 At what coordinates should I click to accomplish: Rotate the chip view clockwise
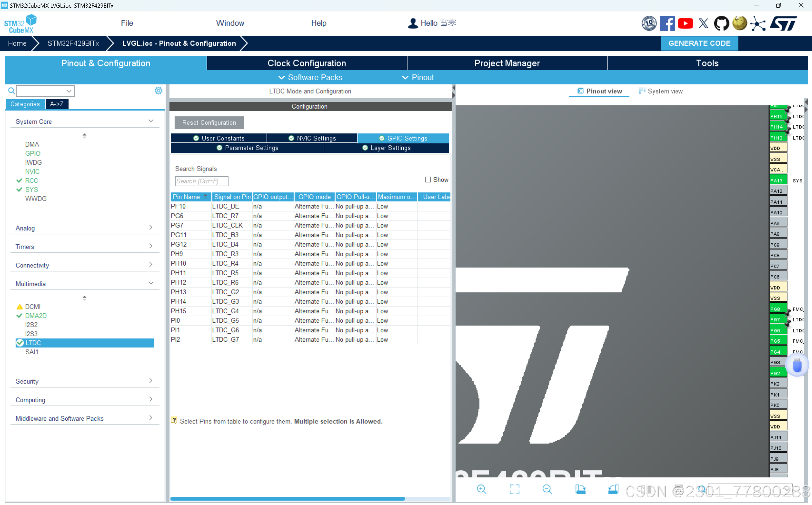(580, 489)
